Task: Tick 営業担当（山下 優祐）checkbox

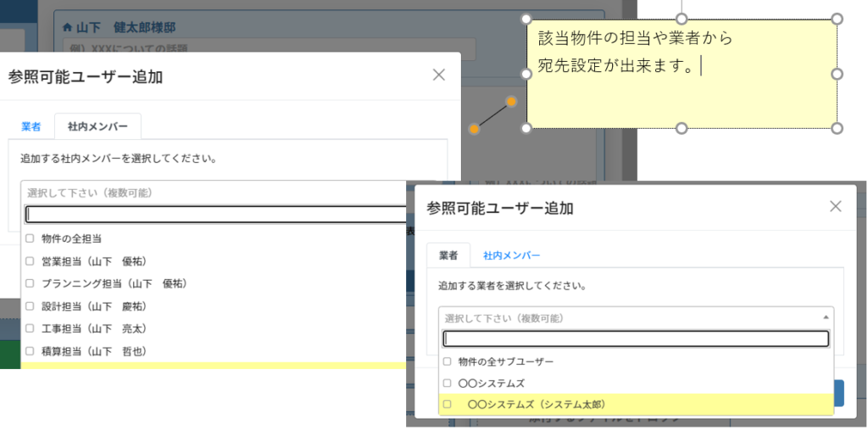Action: pyautogui.click(x=30, y=261)
